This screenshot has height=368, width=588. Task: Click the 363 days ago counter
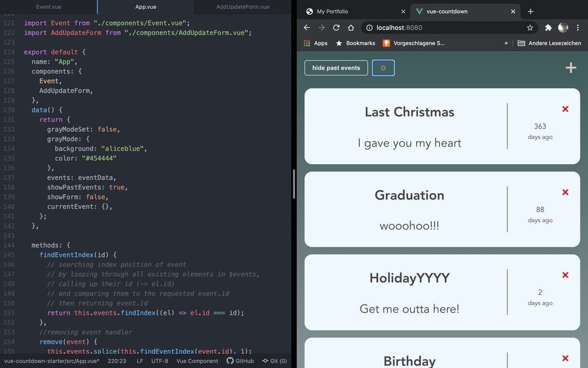pos(540,131)
